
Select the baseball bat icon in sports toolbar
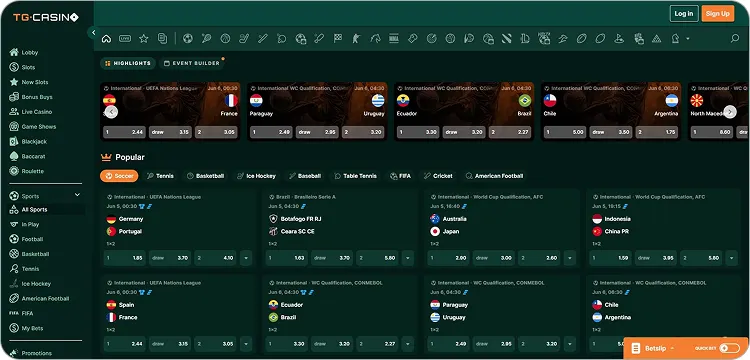click(x=263, y=39)
